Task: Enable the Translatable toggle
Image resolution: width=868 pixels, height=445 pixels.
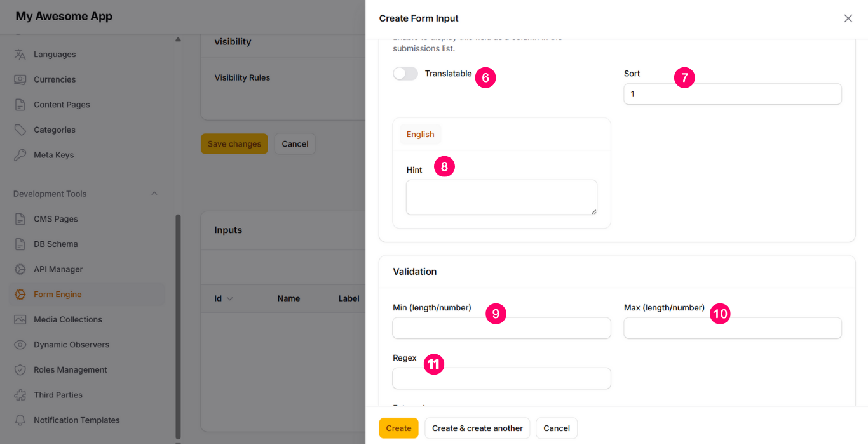Action: pyautogui.click(x=405, y=74)
